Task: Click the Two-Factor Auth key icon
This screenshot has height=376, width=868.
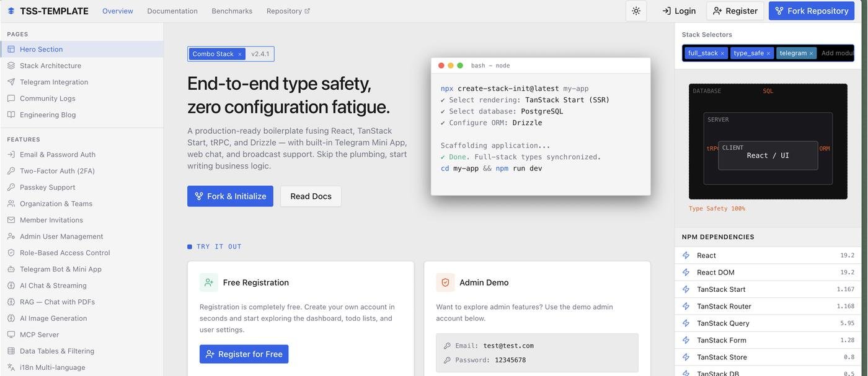Action: (x=11, y=171)
